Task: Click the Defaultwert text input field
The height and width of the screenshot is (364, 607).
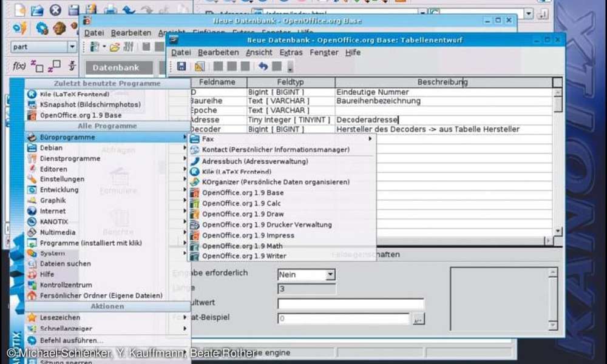Action: click(x=350, y=303)
